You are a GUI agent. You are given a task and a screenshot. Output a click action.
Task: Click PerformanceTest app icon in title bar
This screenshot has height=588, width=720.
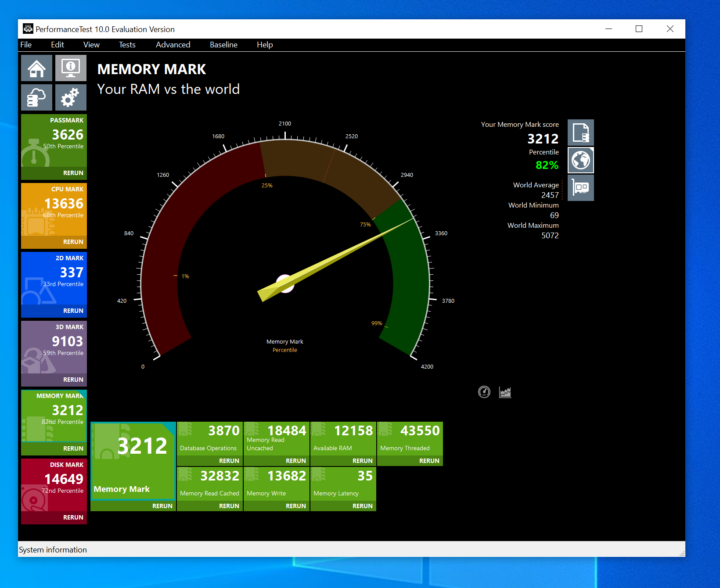28,29
